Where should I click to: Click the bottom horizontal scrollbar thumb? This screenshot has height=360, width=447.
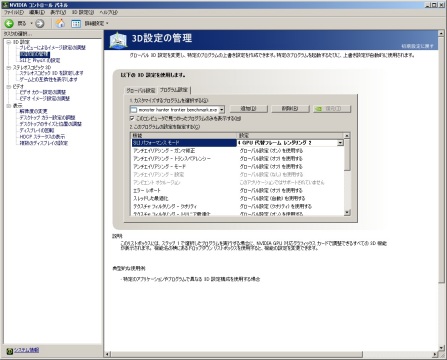click(236, 354)
